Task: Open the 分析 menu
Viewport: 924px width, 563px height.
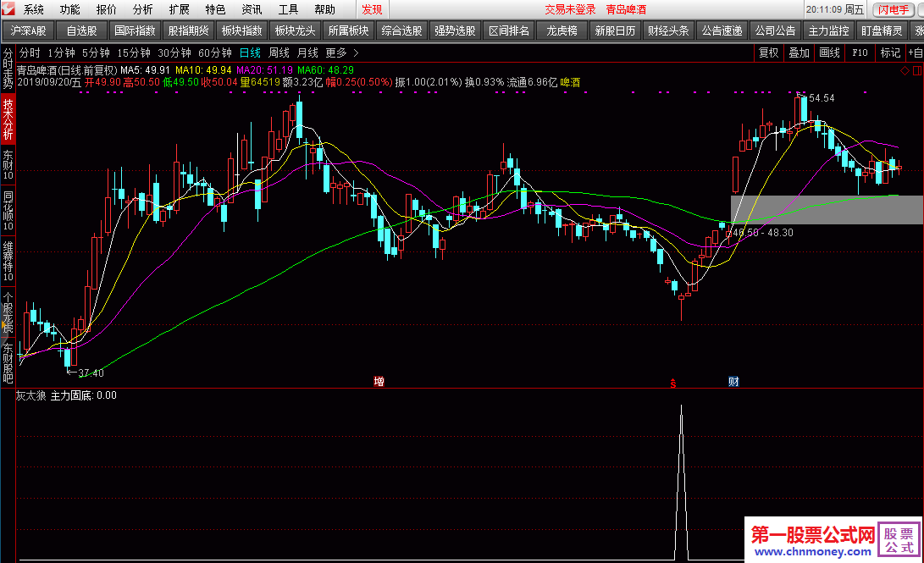Action: pos(142,9)
